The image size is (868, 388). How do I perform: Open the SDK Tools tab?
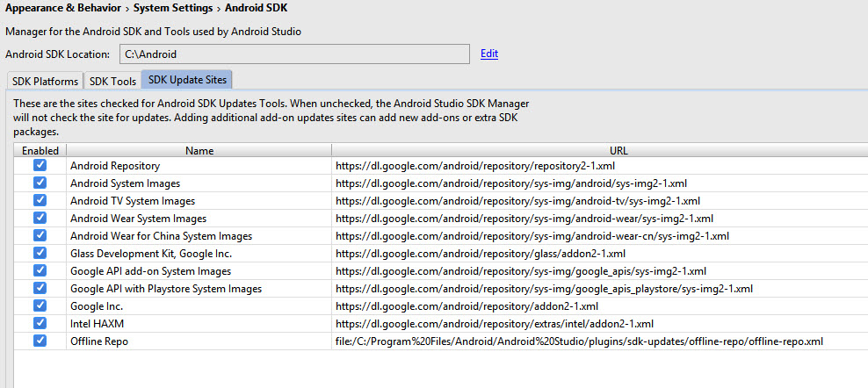pyautogui.click(x=112, y=82)
